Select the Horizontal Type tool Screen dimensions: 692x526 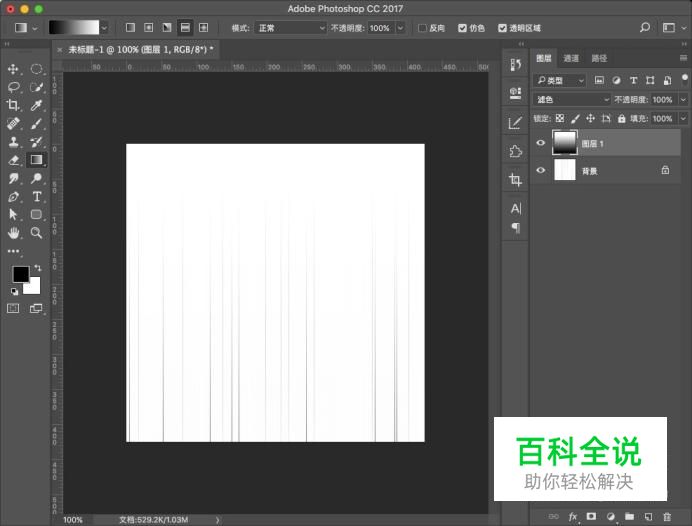point(36,196)
